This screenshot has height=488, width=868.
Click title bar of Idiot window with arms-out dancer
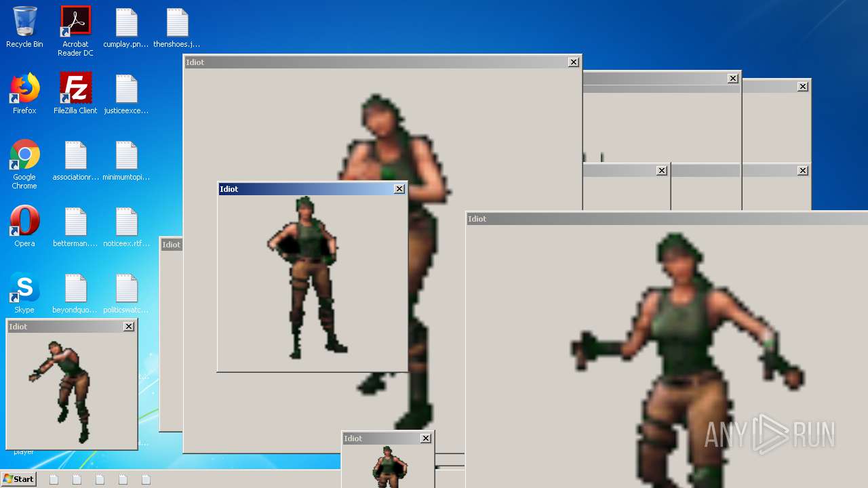(x=667, y=219)
